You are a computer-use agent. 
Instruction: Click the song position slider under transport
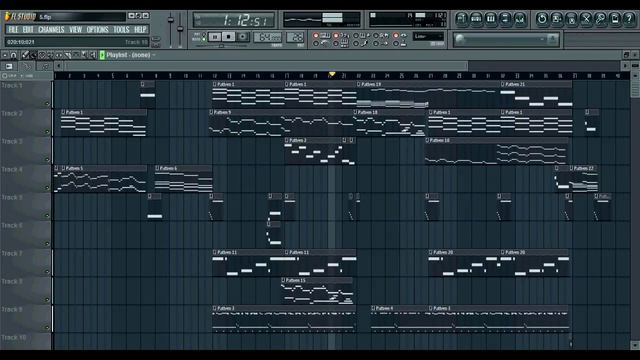tap(222, 46)
